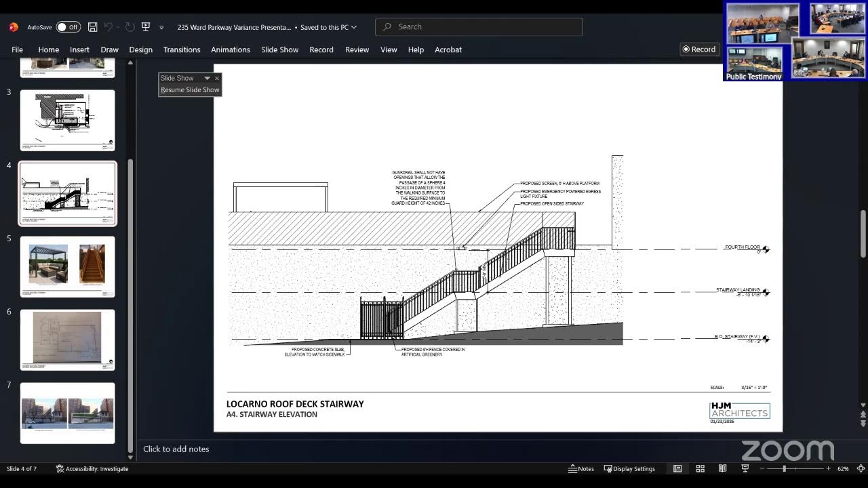Click the Zoom Public Testimony video panel
The image size is (868, 488).
(753, 64)
